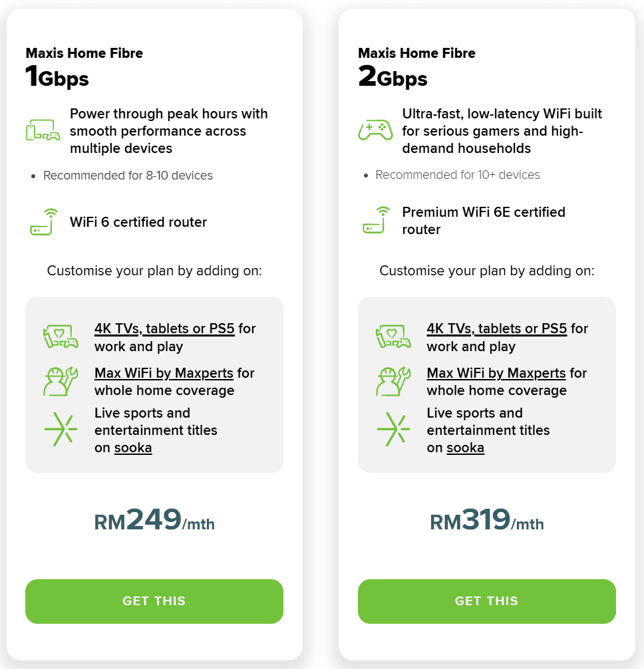Viewport: 644px width, 669px height.
Task: Click the Maxperts technician icon in the 1Gbps plan
Action: coord(61,382)
